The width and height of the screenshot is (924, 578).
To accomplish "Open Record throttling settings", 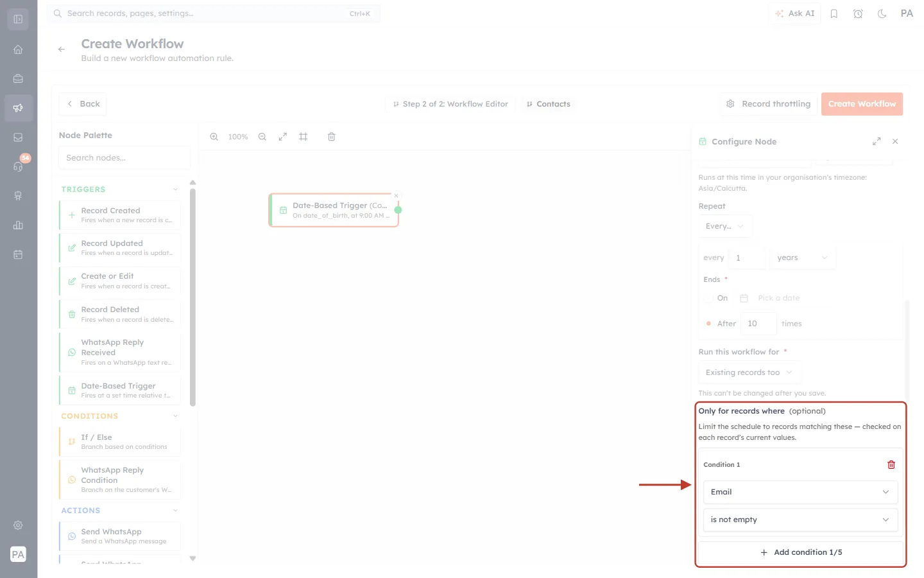I will pyautogui.click(x=768, y=104).
